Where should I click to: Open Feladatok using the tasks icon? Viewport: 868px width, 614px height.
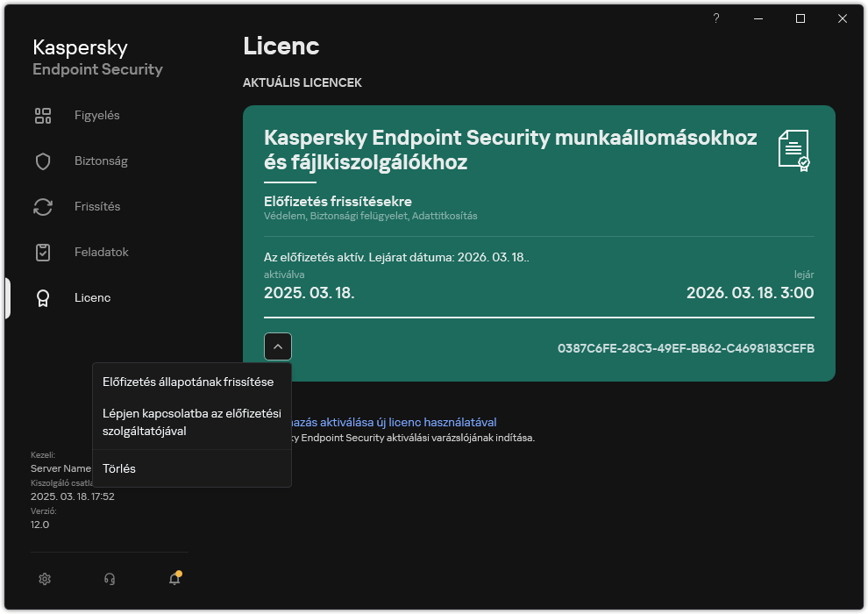[x=43, y=252]
